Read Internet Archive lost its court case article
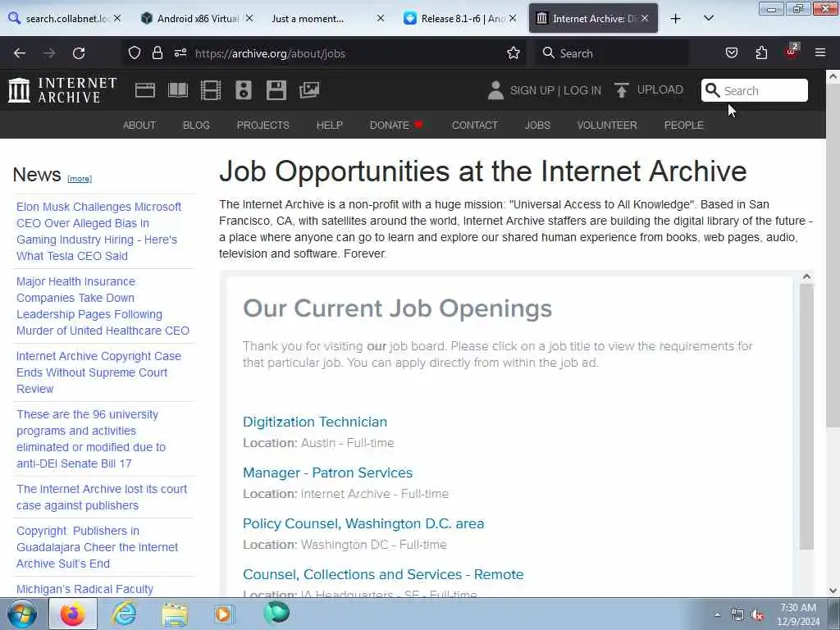 (x=102, y=497)
